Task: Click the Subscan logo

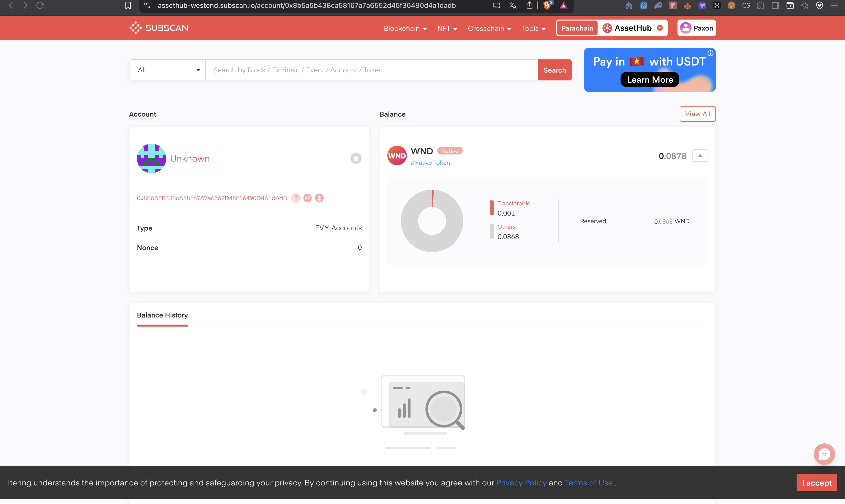Action: point(159,28)
